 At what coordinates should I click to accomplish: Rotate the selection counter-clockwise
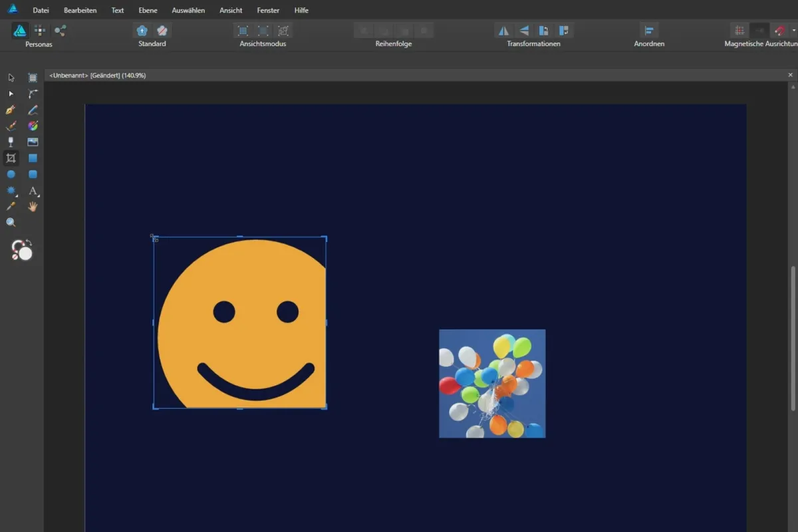(x=544, y=31)
